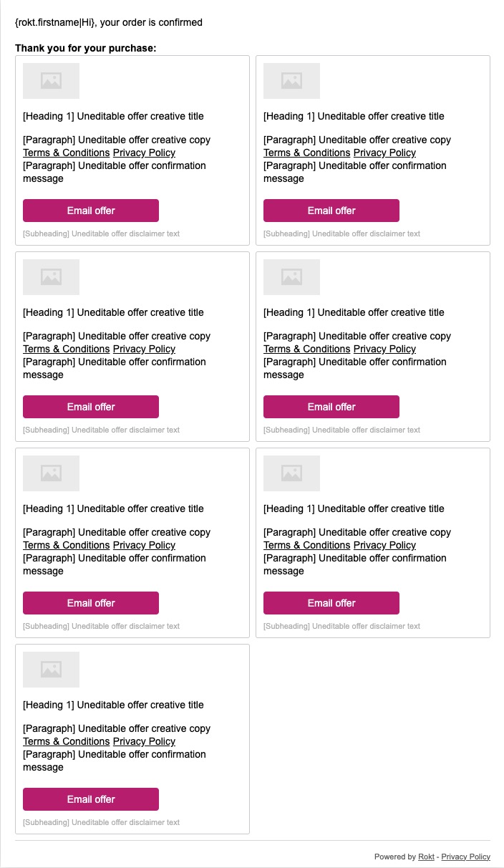Select image placeholder in second-row right card

tap(291, 277)
